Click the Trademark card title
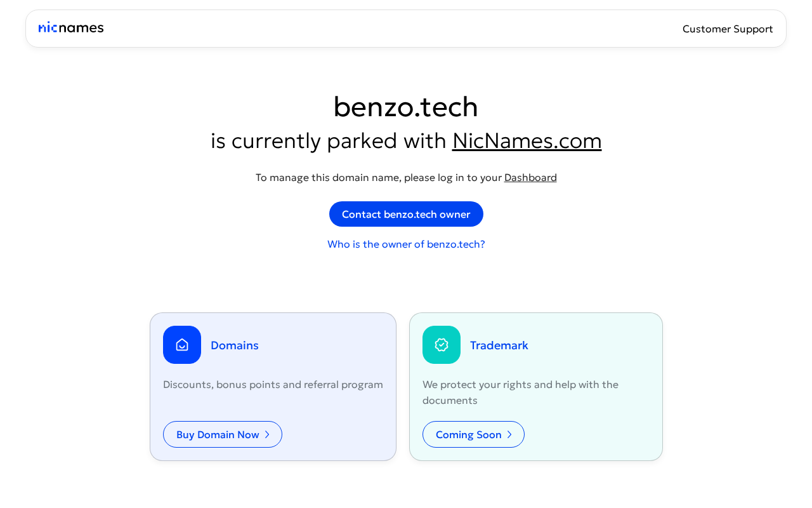 click(499, 345)
